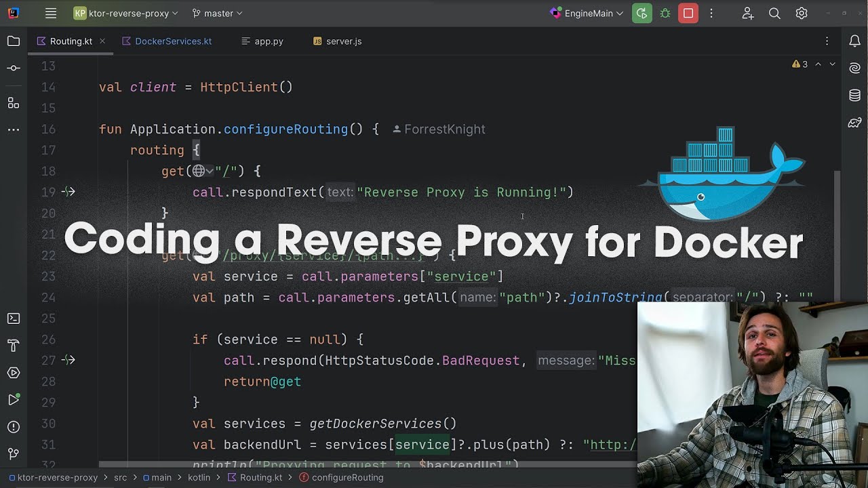
Task: Open the ktor-reverse-proxy project dropdown
Action: click(x=126, y=13)
